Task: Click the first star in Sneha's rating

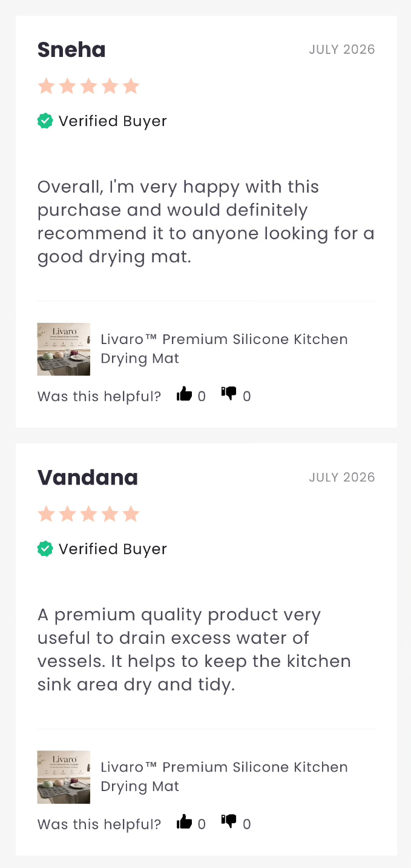Action: click(47, 87)
